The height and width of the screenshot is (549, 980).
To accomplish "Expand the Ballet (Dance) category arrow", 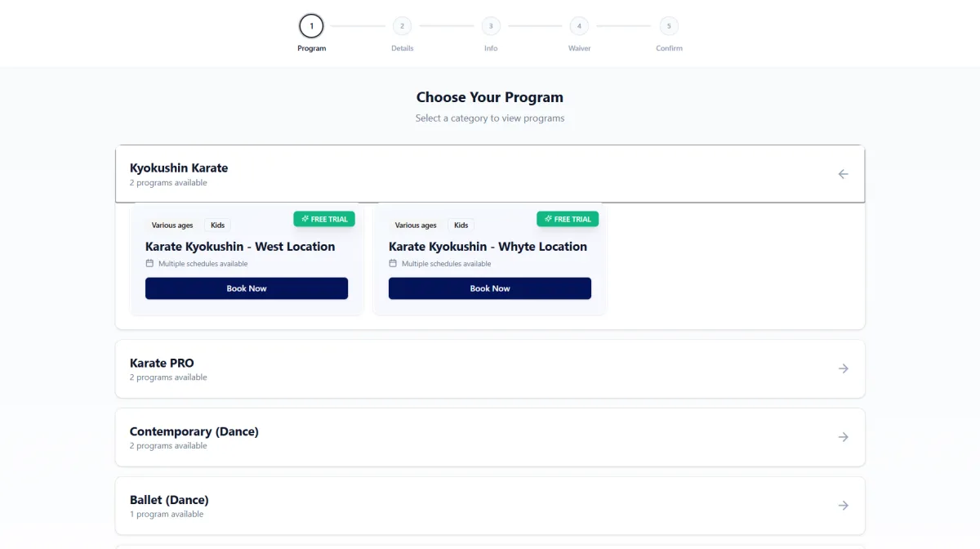I will click(x=843, y=506).
